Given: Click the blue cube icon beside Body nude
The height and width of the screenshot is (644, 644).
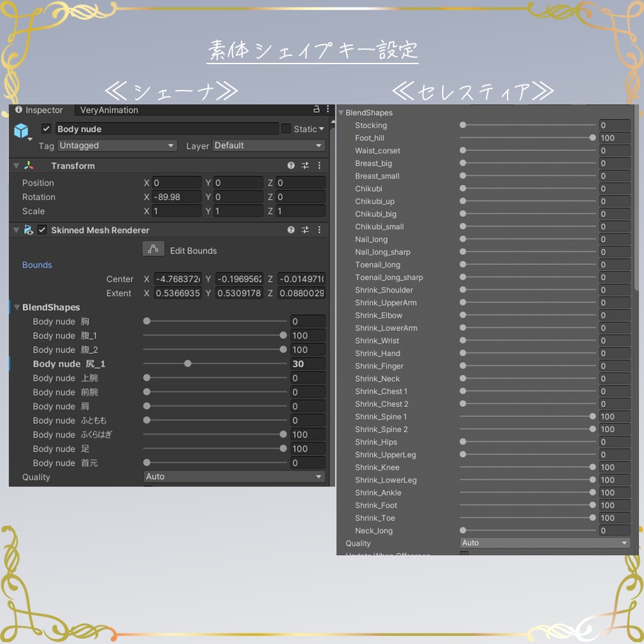Looking at the screenshot, I should point(21,131).
